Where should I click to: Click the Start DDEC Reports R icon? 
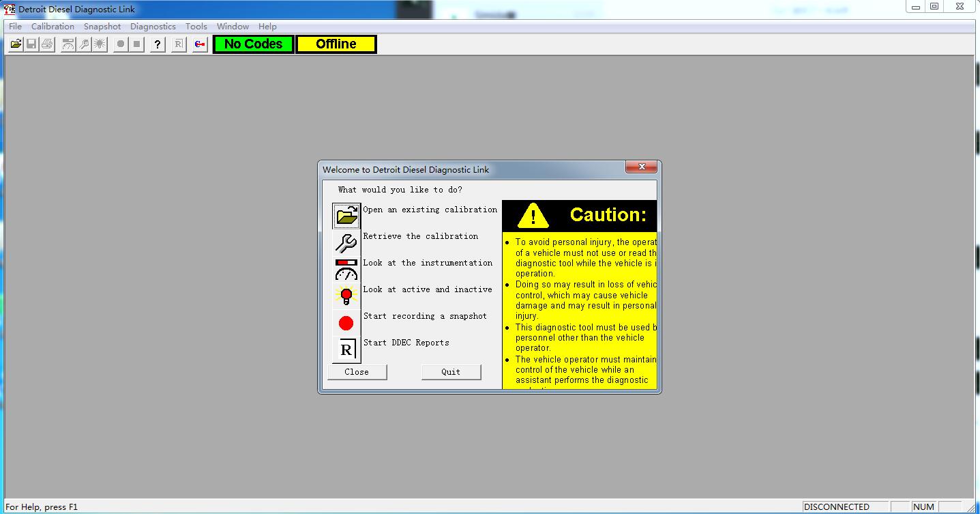346,349
